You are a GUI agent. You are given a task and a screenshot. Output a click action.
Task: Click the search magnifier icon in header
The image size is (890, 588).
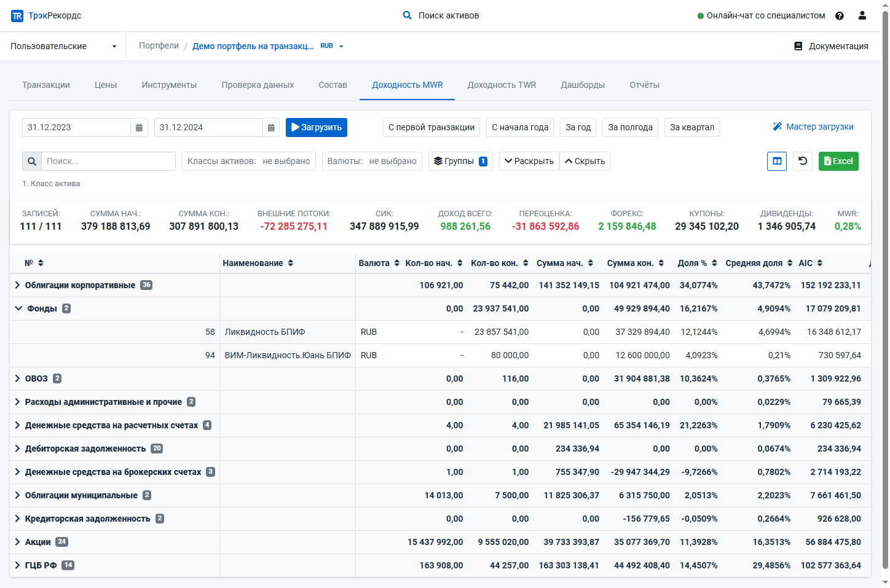(x=407, y=15)
